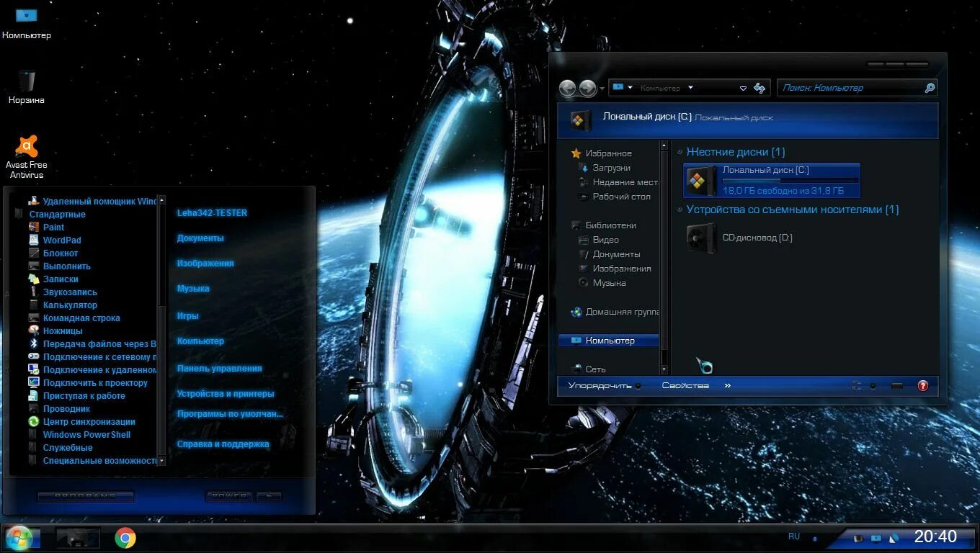Launch Windows PowerShell folder
The image size is (980, 553).
tap(79, 435)
